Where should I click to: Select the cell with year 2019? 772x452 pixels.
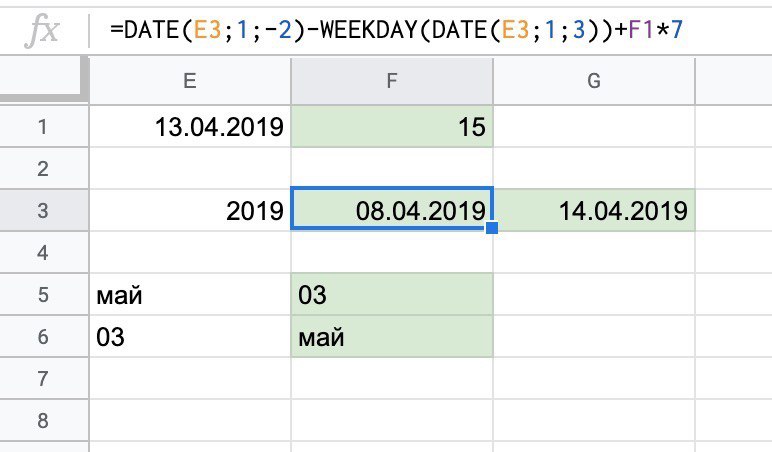click(x=190, y=211)
